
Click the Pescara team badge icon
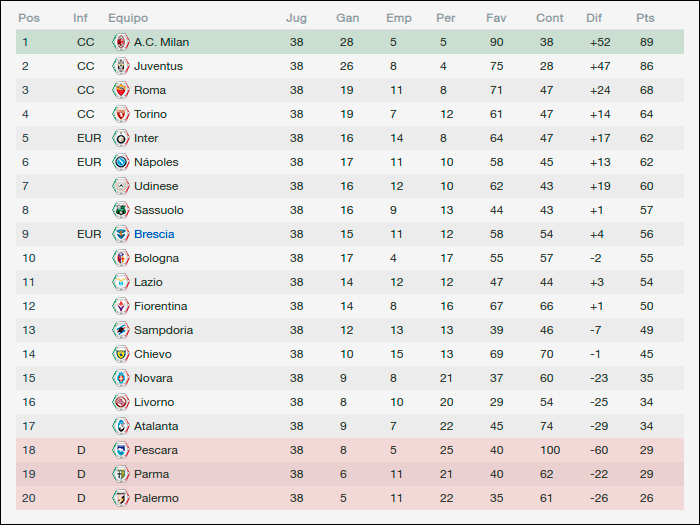click(x=121, y=450)
